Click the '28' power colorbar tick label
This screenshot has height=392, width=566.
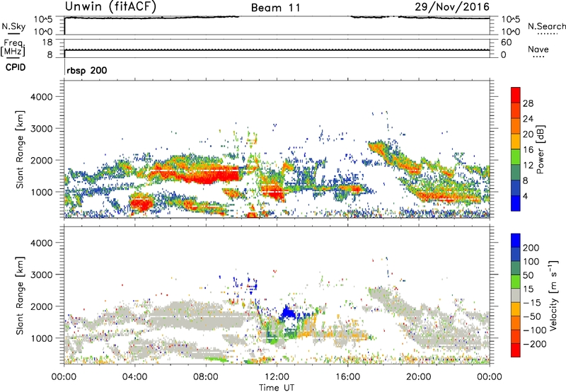click(x=528, y=103)
